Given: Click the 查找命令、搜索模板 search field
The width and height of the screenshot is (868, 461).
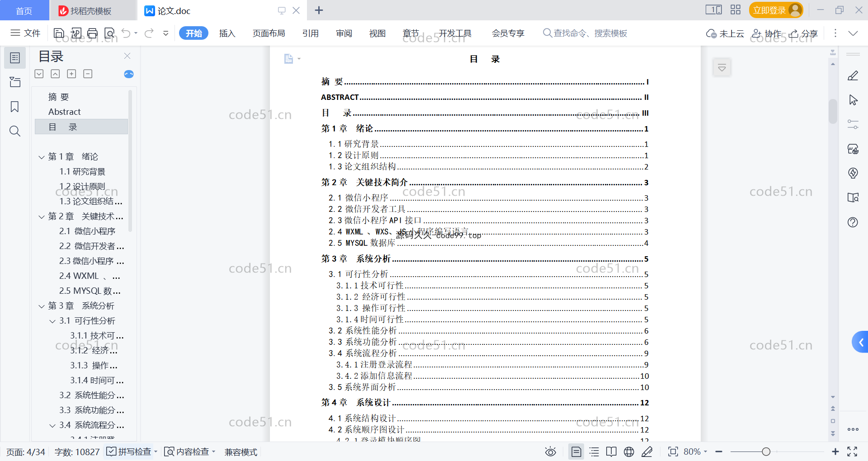Looking at the screenshot, I should 585,33.
